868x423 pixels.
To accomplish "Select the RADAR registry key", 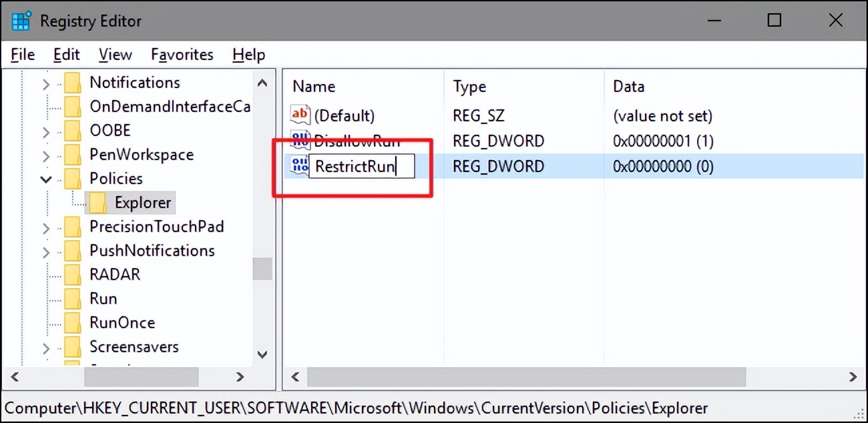I will (x=114, y=274).
